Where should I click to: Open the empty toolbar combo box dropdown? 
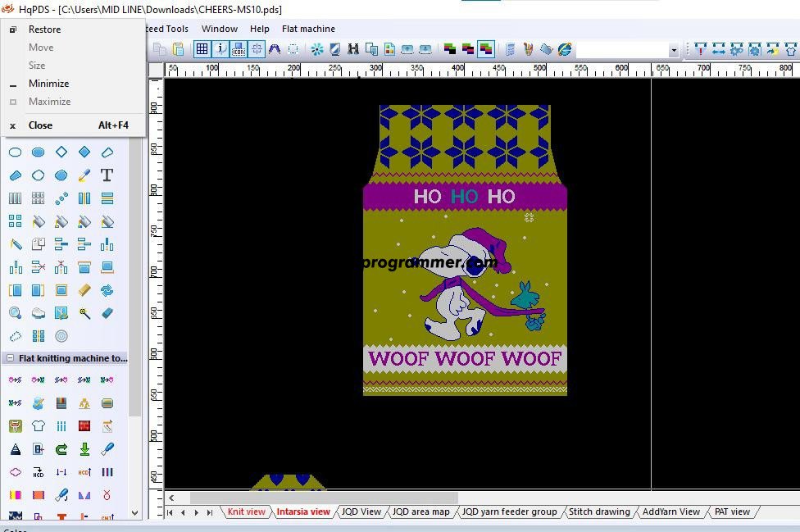click(674, 50)
